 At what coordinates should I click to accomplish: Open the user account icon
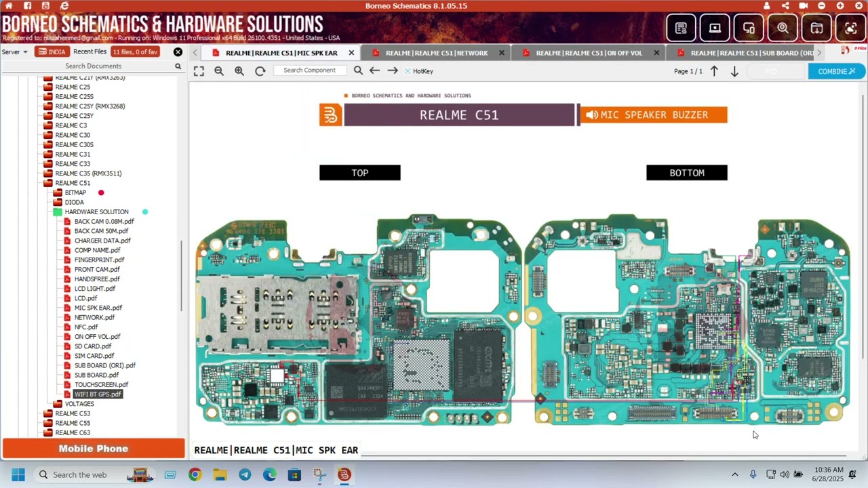[767, 5]
